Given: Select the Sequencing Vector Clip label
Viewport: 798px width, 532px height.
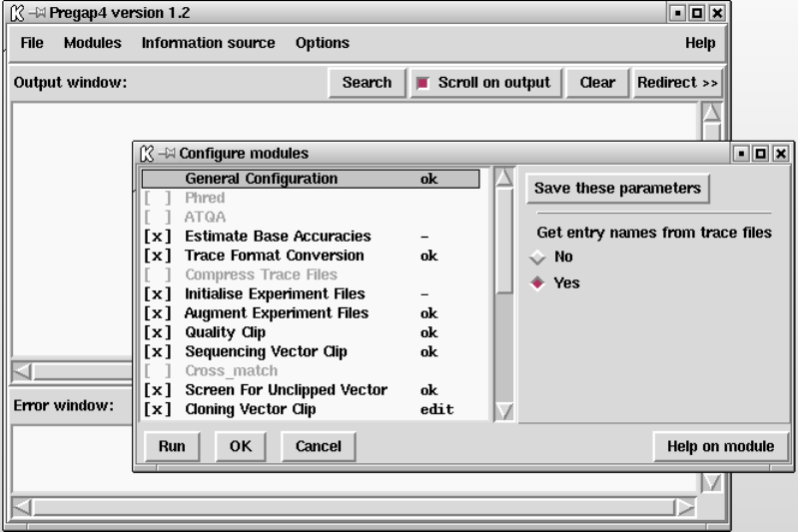Looking at the screenshot, I should point(267,352).
